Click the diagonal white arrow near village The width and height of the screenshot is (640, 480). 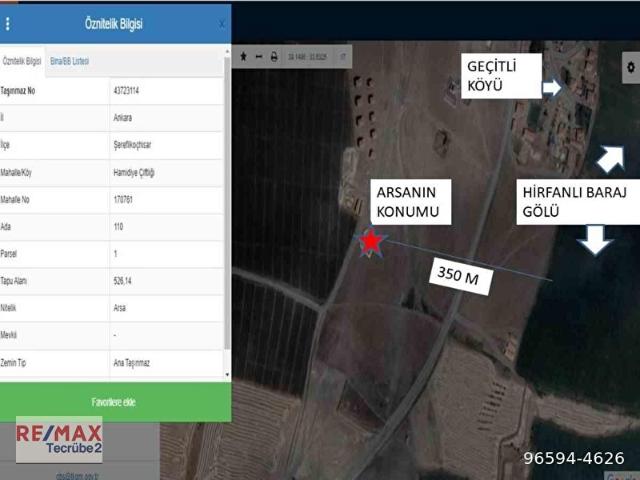[610, 158]
